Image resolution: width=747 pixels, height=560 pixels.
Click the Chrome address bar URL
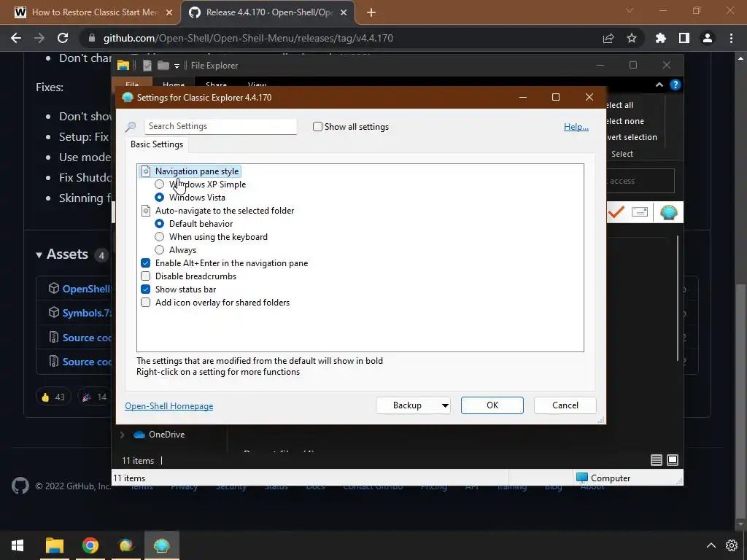(248, 38)
